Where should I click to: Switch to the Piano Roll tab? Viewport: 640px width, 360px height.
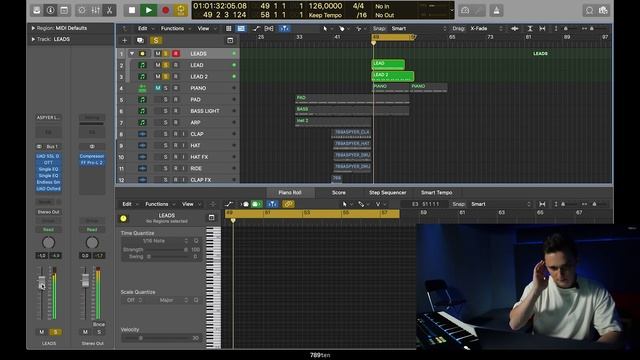pyautogui.click(x=290, y=193)
